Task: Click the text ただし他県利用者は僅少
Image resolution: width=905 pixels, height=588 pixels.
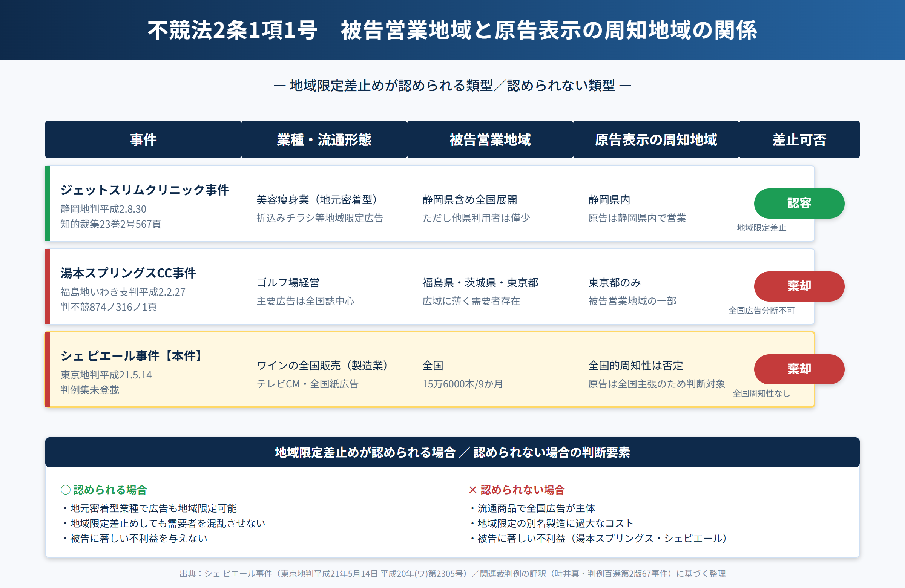Action: [476, 218]
